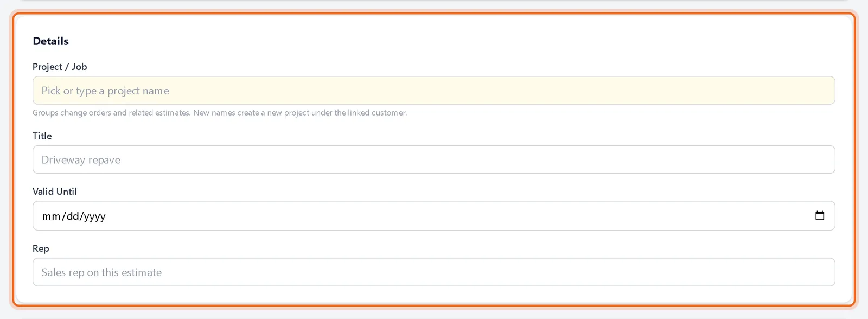The height and width of the screenshot is (319, 868).
Task: Click the Title field label
Action: (42, 136)
